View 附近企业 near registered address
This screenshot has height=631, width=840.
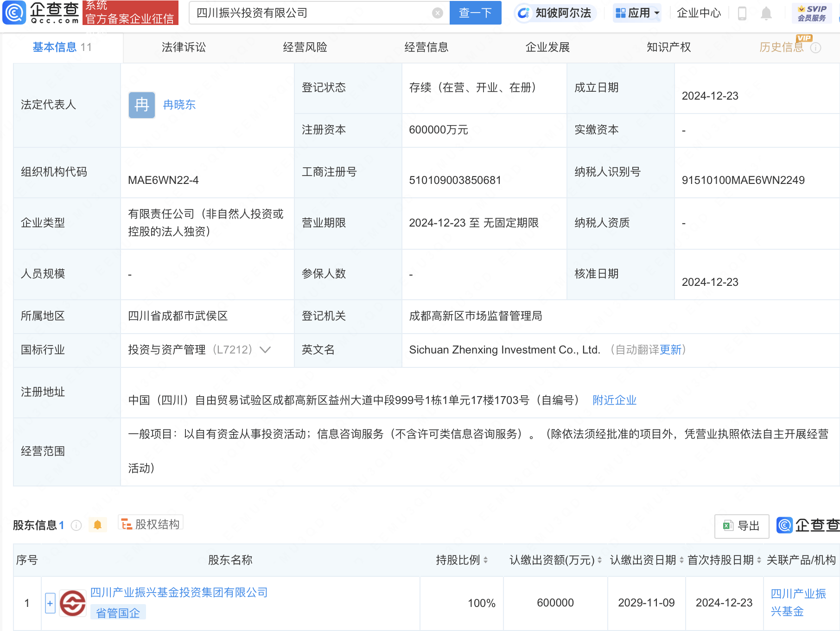click(x=614, y=400)
